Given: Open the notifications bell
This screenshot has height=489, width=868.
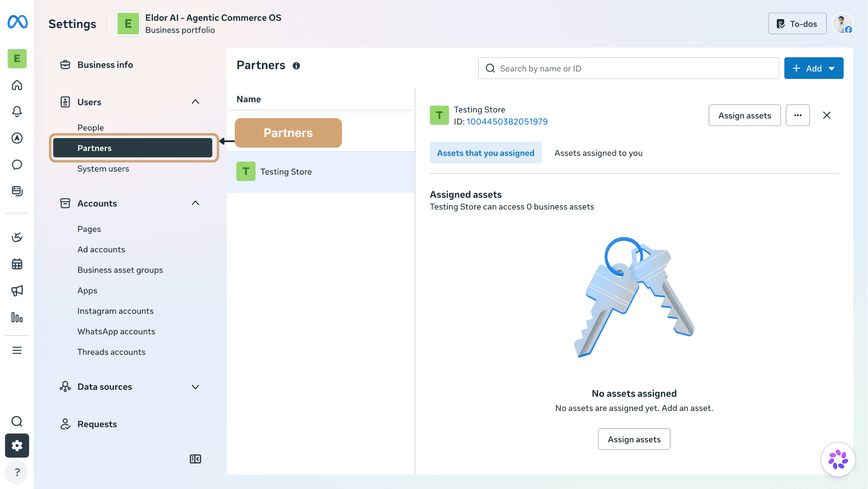Looking at the screenshot, I should 17,112.
